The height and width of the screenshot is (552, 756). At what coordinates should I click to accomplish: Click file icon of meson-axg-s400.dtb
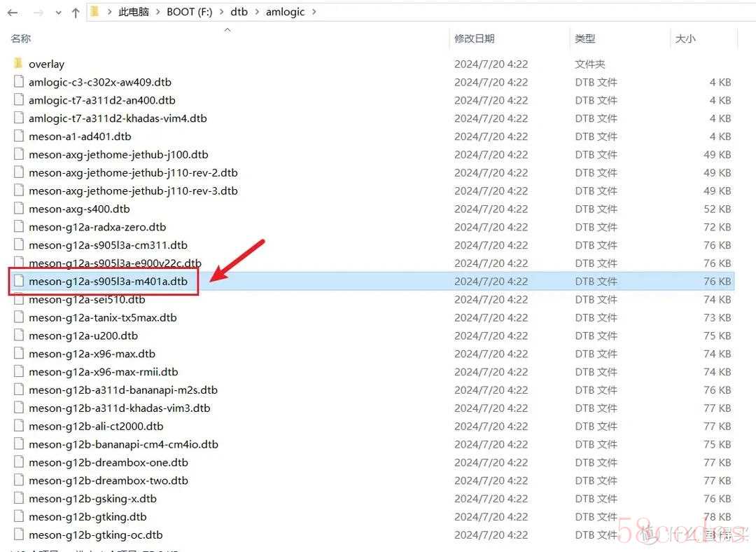18,209
